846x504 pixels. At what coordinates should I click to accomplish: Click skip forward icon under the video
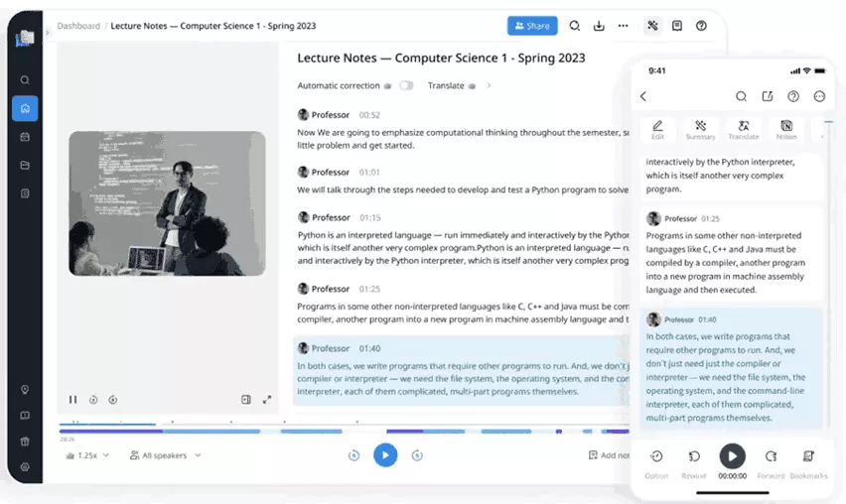point(113,400)
